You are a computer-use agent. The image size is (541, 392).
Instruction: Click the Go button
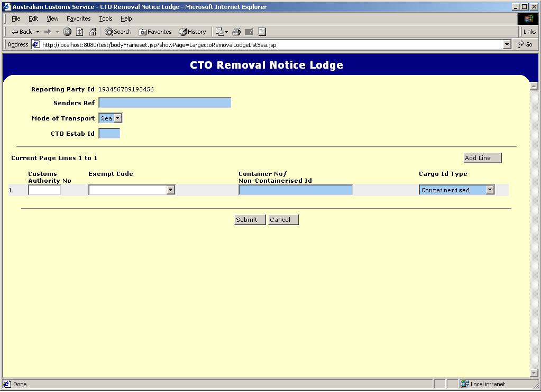[x=525, y=44]
